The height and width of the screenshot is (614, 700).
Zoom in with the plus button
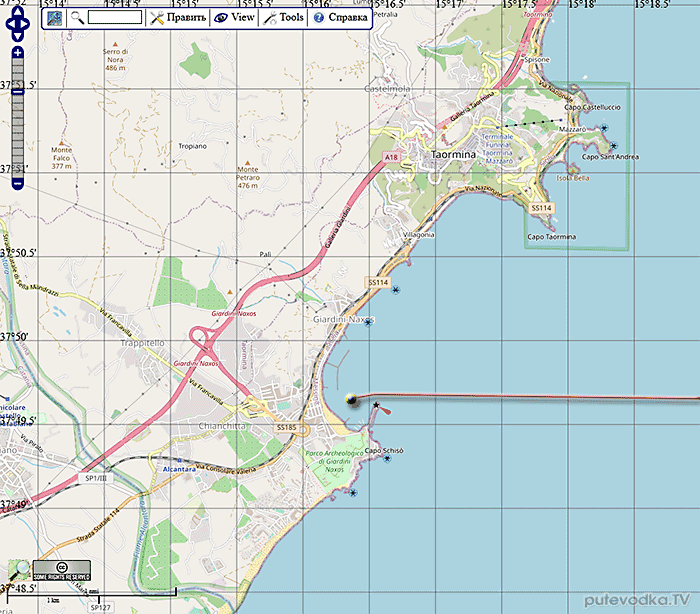point(17,53)
